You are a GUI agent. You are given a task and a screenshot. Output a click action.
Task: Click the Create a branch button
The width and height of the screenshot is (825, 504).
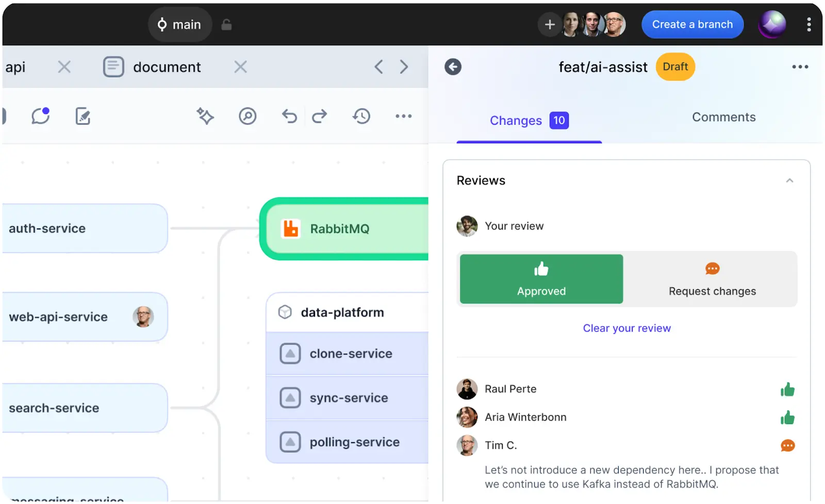(692, 25)
